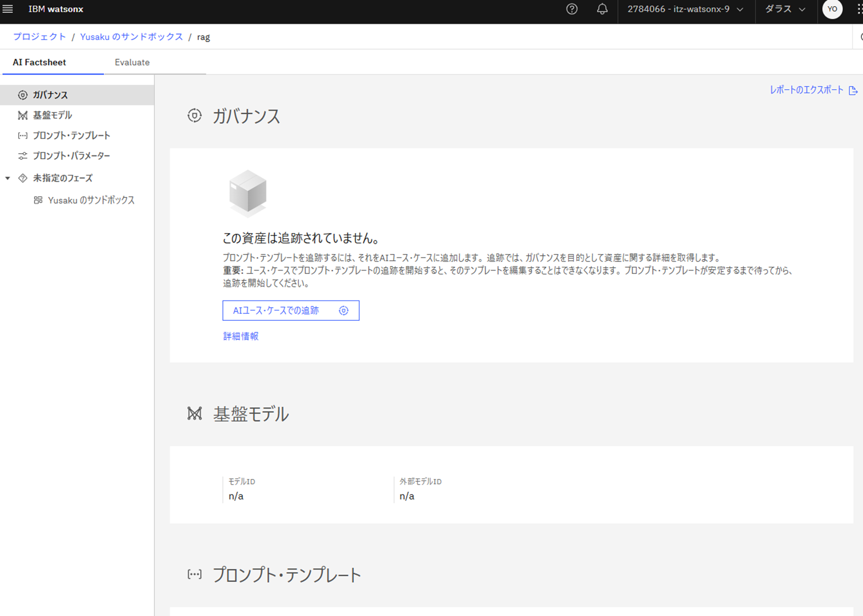Open the ダラス region dropdown
This screenshot has width=863, height=616.
tap(785, 9)
